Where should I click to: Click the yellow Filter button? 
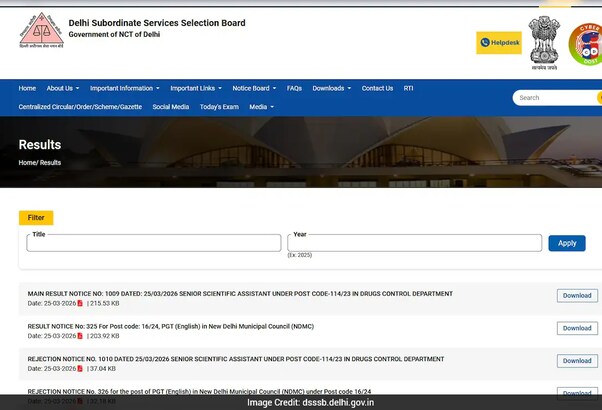(36, 218)
